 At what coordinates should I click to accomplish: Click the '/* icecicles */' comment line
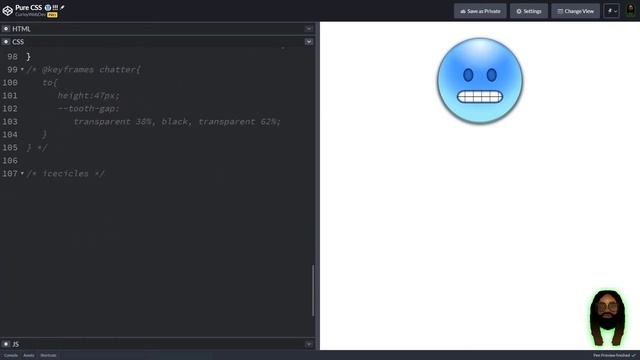click(65, 173)
